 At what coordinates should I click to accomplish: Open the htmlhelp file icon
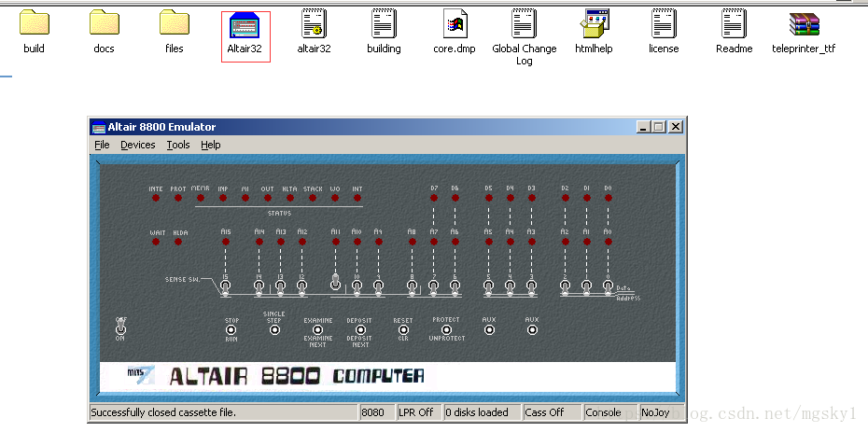[594, 25]
